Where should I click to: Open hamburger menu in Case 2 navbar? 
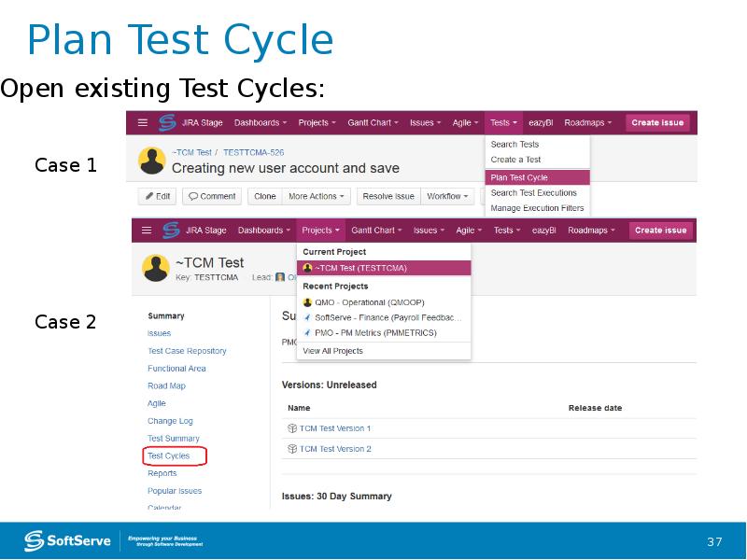pos(147,231)
